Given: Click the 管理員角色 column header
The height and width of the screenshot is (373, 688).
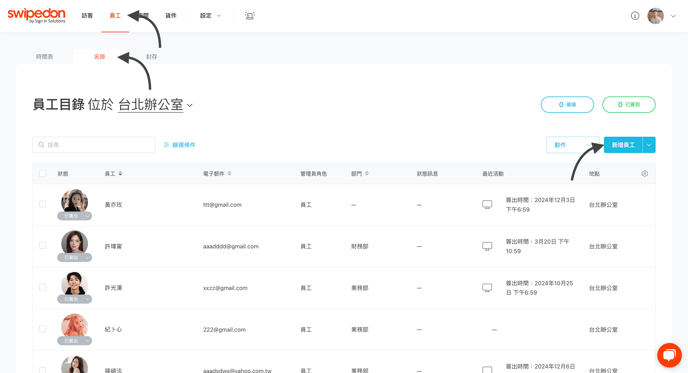Looking at the screenshot, I should pyautogui.click(x=313, y=174).
